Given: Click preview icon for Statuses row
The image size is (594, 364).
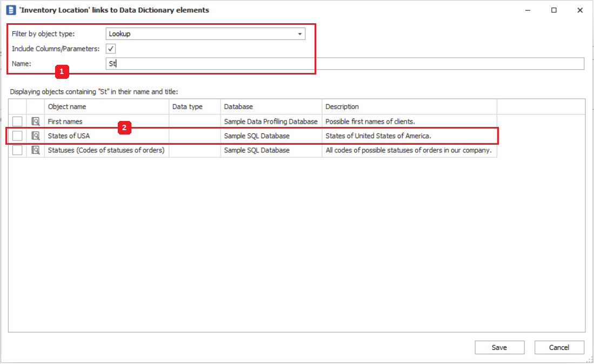Looking at the screenshot, I should [36, 151].
